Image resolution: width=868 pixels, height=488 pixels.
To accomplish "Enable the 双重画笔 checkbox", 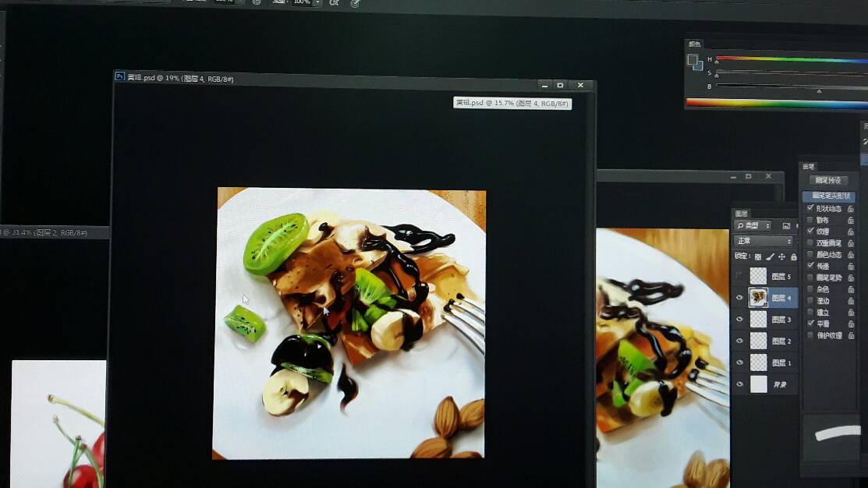I will coord(810,243).
